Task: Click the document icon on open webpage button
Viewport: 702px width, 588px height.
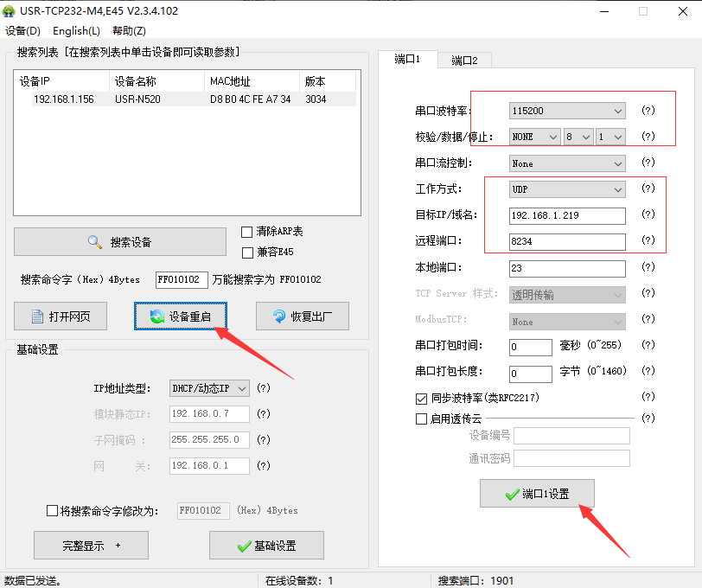Action: pos(37,316)
